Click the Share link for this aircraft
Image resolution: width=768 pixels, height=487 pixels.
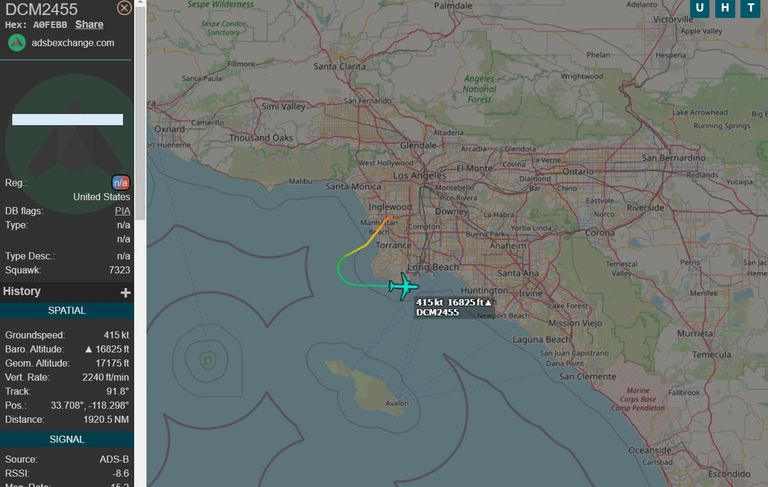(89, 24)
